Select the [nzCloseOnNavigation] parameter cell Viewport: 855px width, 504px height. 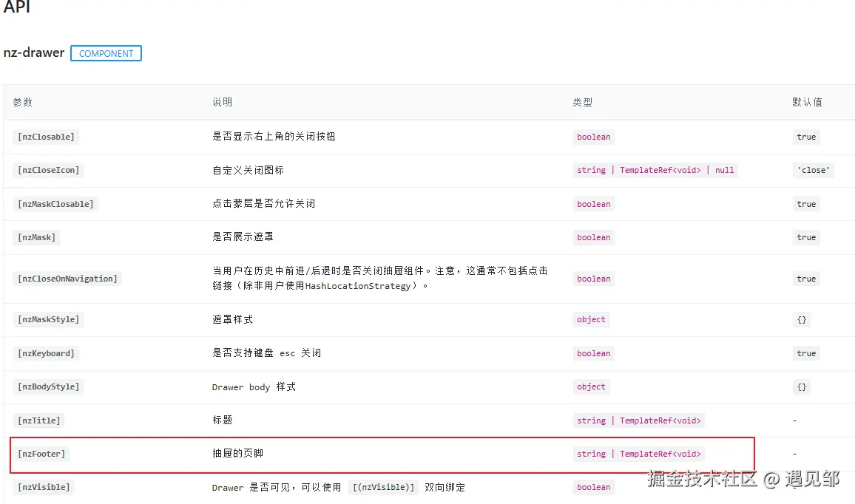67,279
